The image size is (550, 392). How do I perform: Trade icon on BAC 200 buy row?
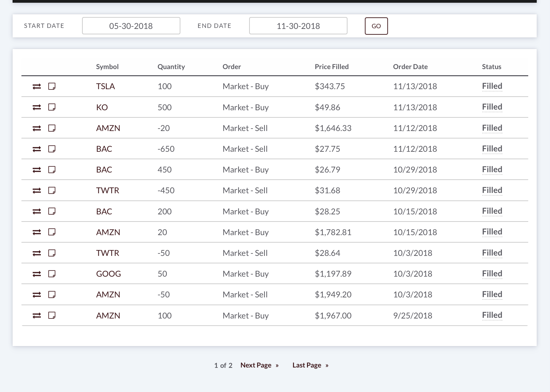(x=37, y=211)
